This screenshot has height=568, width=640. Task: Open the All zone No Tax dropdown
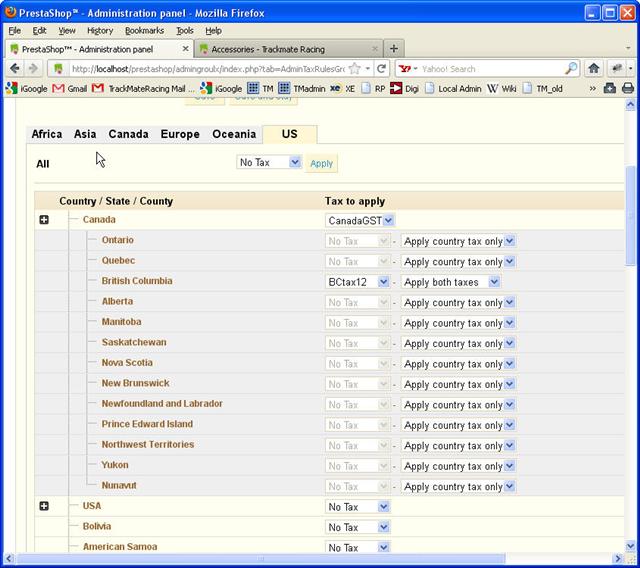(269, 162)
